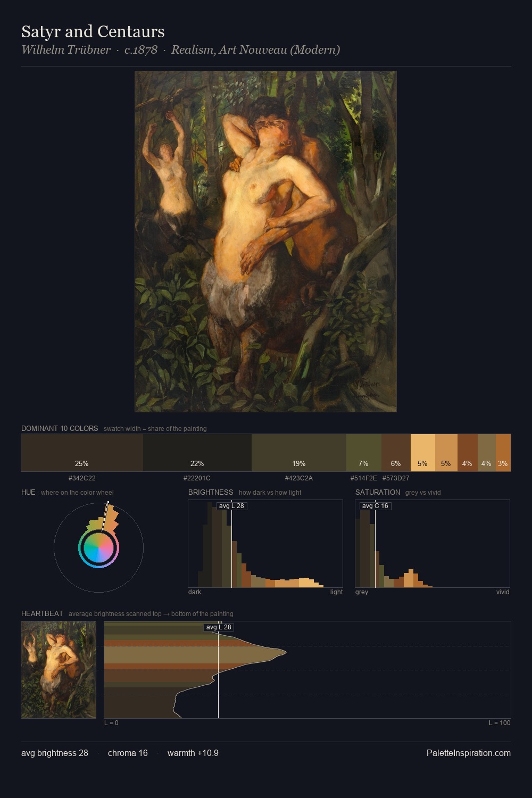Screen dimensions: 532x798
Task: Open the PaletteInspiration.com link
Action: (469, 753)
